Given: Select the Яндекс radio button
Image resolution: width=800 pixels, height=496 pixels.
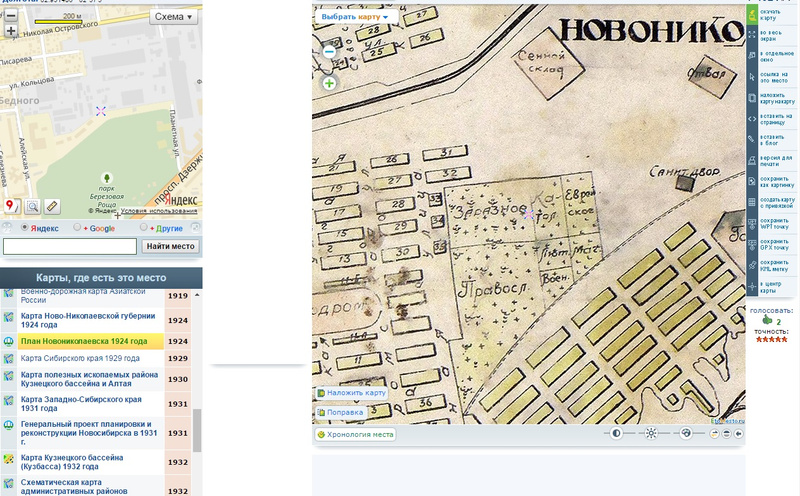Looking at the screenshot, I should click(x=25, y=229).
